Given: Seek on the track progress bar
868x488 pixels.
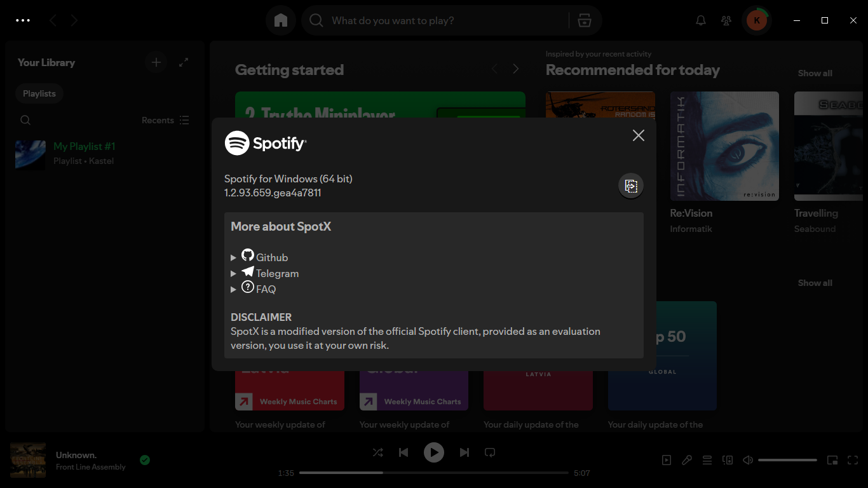Looking at the screenshot, I should tap(434, 473).
